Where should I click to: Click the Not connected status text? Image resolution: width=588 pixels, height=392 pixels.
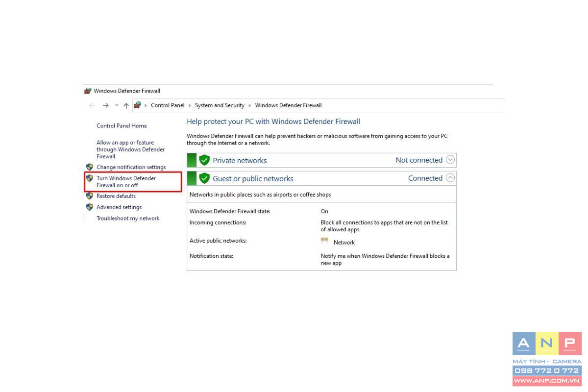(x=419, y=160)
